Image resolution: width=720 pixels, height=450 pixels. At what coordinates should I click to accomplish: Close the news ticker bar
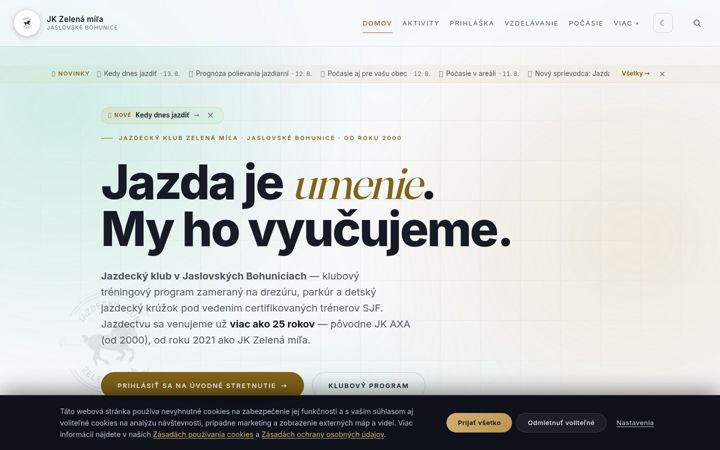[662, 74]
